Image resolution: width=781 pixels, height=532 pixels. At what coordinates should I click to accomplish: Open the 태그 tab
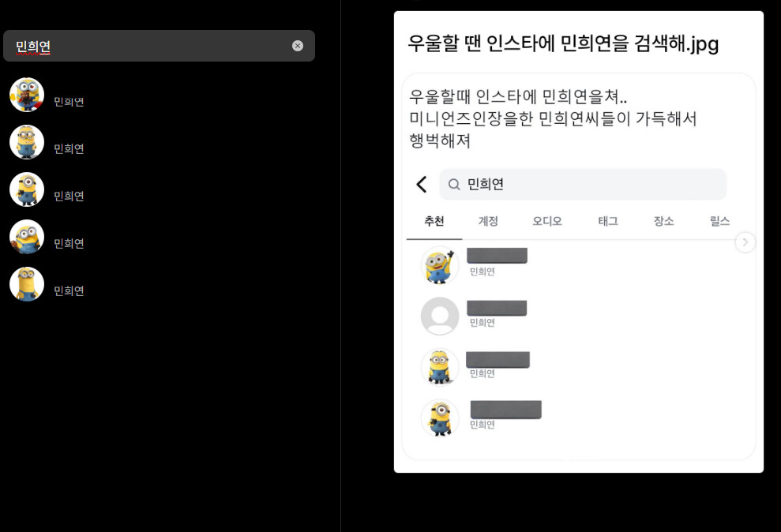point(608,221)
